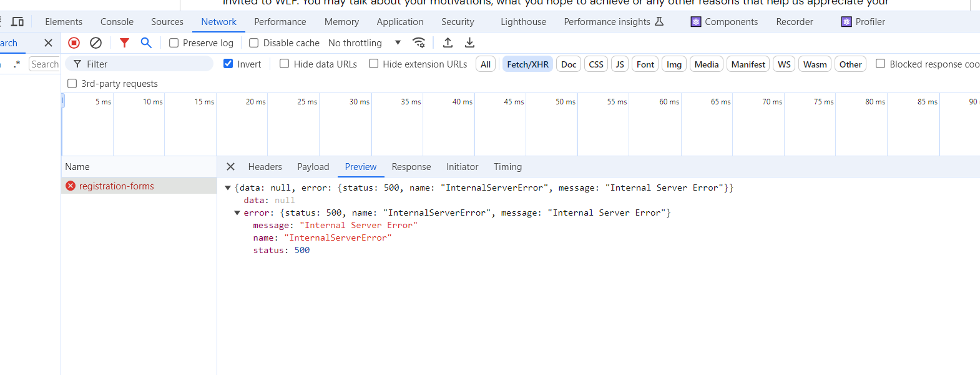Screen dimensions: 980x375
Task: Select the Doc request type filter
Action: [568, 64]
